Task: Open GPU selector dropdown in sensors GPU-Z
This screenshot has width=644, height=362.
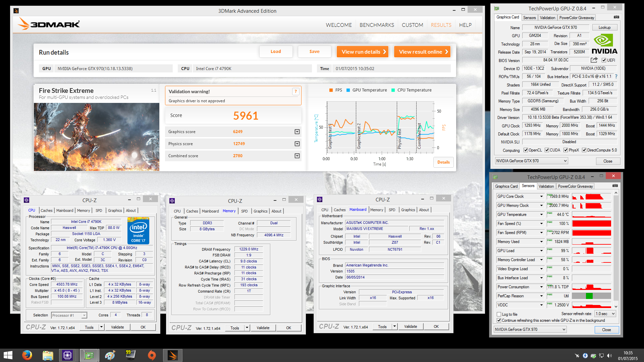Action: [530, 329]
